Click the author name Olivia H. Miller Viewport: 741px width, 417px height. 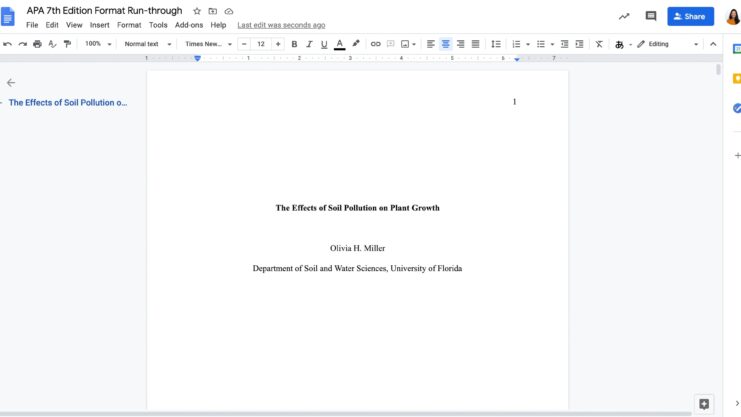point(357,248)
